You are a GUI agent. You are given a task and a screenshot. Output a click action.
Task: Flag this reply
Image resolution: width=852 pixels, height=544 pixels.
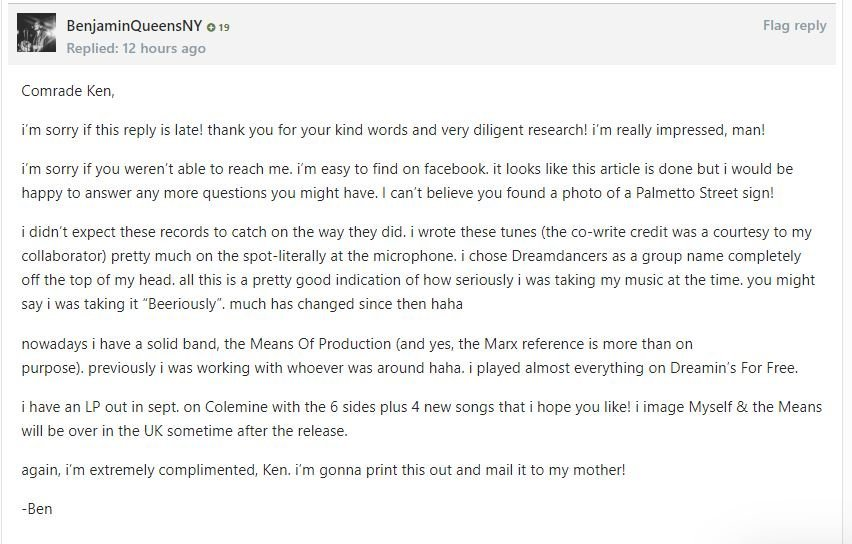[x=794, y=26]
